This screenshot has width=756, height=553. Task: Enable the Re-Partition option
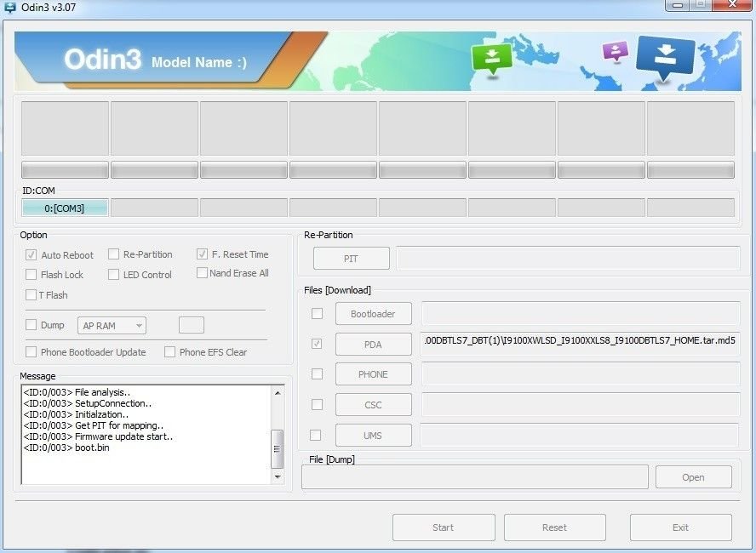tap(113, 254)
